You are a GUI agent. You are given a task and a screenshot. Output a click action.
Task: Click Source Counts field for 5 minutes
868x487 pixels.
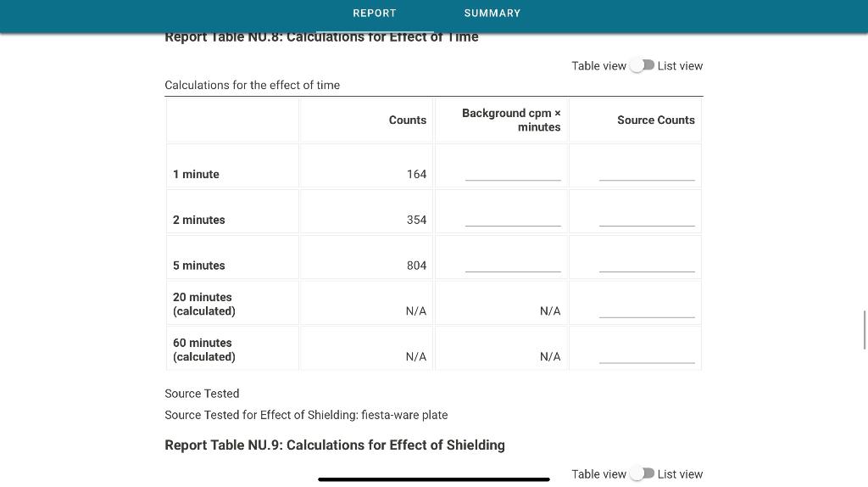coord(647,264)
